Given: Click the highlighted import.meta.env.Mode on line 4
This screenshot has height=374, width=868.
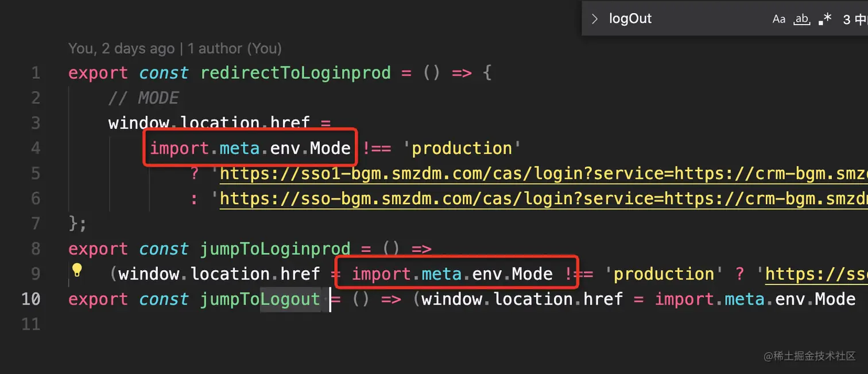Looking at the screenshot, I should pyautogui.click(x=250, y=149).
